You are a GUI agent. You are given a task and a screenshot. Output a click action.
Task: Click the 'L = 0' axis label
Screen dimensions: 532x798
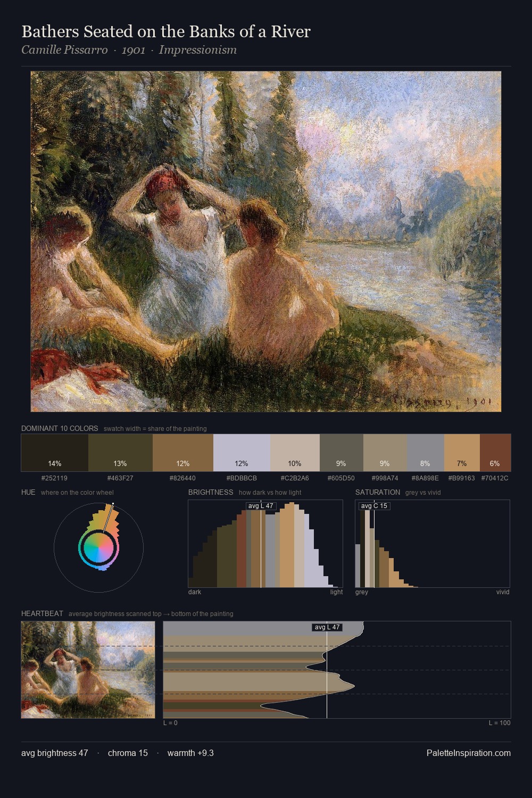171,723
